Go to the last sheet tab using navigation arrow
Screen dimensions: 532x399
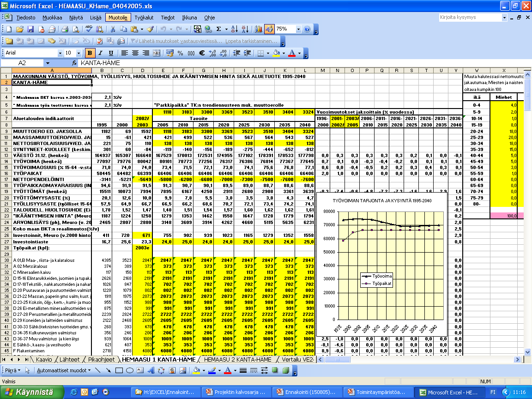tap(26, 360)
